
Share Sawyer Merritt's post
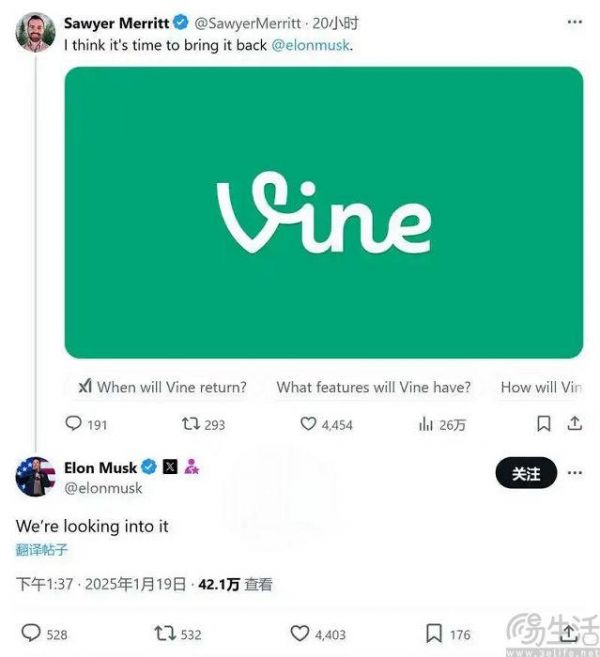(x=575, y=424)
